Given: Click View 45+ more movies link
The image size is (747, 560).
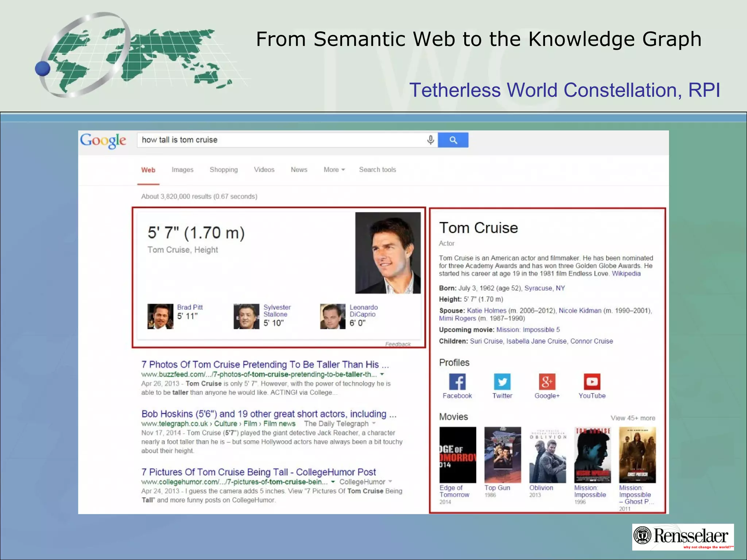Looking at the screenshot, I should point(633,418).
